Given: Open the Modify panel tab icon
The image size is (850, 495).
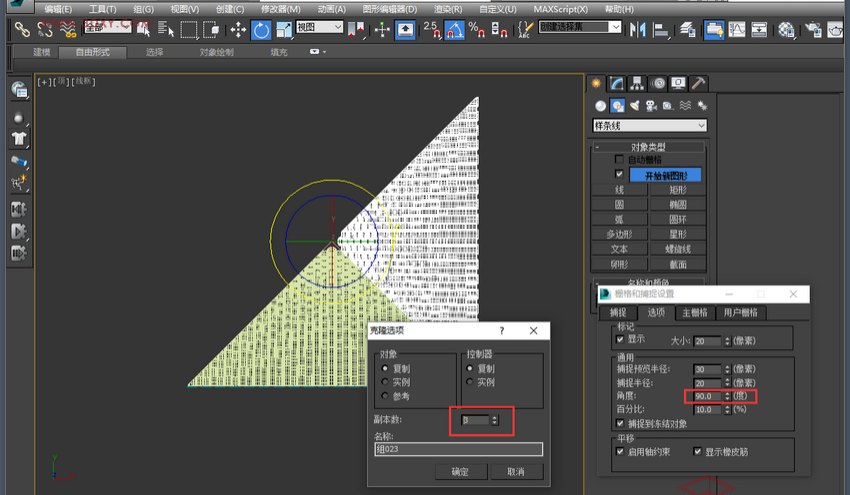Looking at the screenshot, I should 617,83.
